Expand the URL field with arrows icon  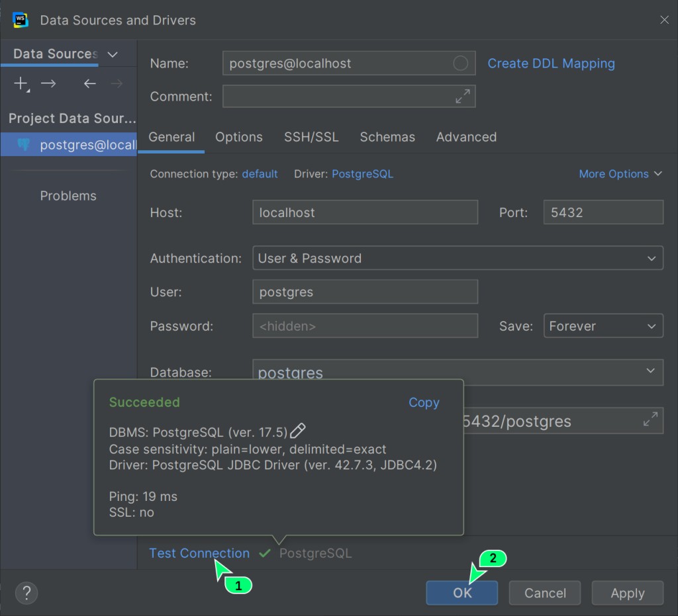tap(650, 419)
